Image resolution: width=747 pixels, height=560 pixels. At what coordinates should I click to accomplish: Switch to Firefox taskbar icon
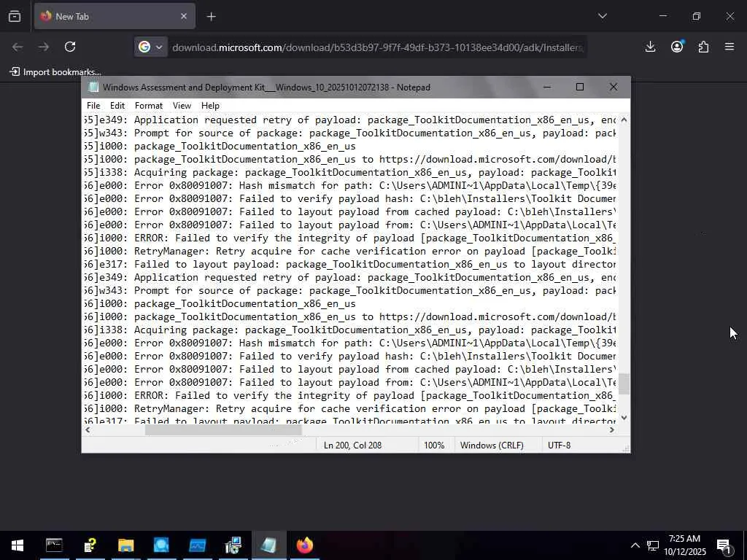pyautogui.click(x=305, y=545)
